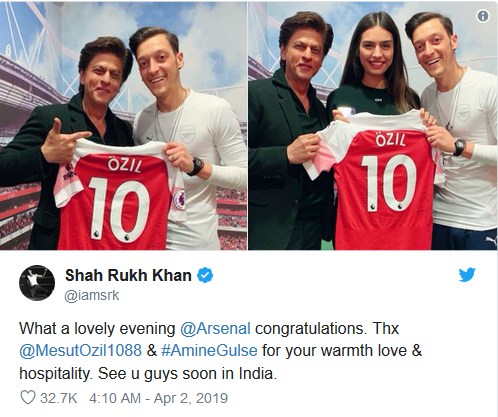Click the 32.7K likes count
Screen dimensions: 498x417
click(59, 398)
